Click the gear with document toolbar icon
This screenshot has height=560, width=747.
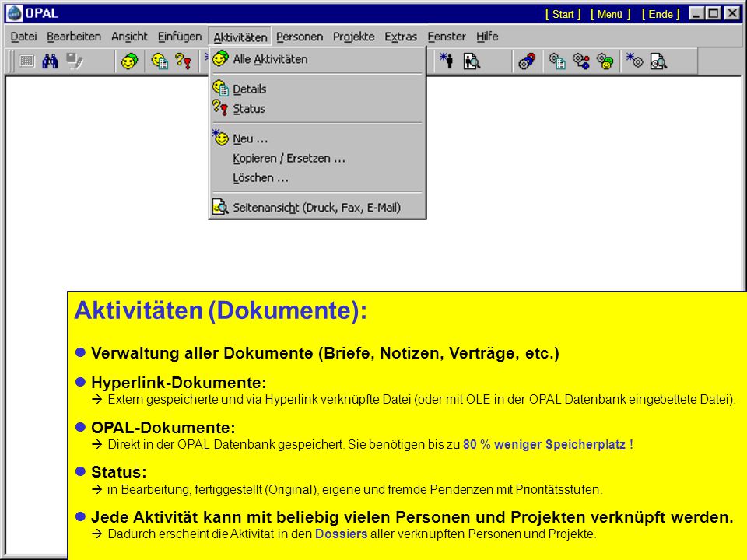557,61
